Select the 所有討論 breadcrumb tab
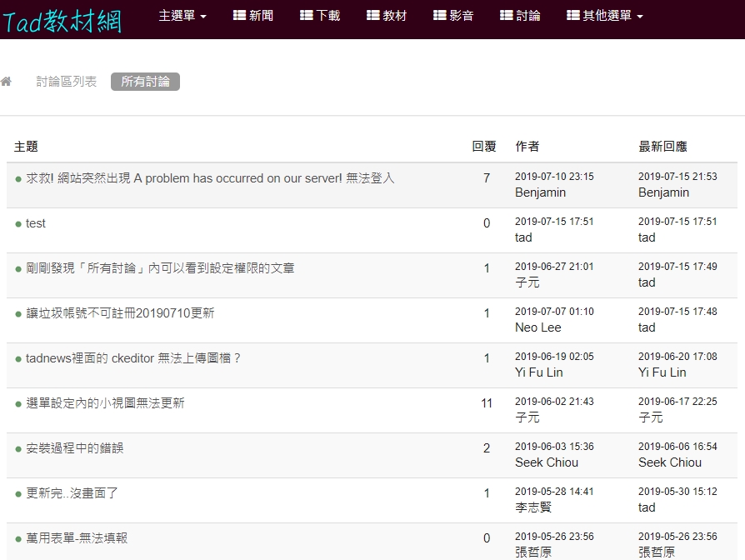Image resolution: width=745 pixels, height=560 pixels. click(145, 82)
